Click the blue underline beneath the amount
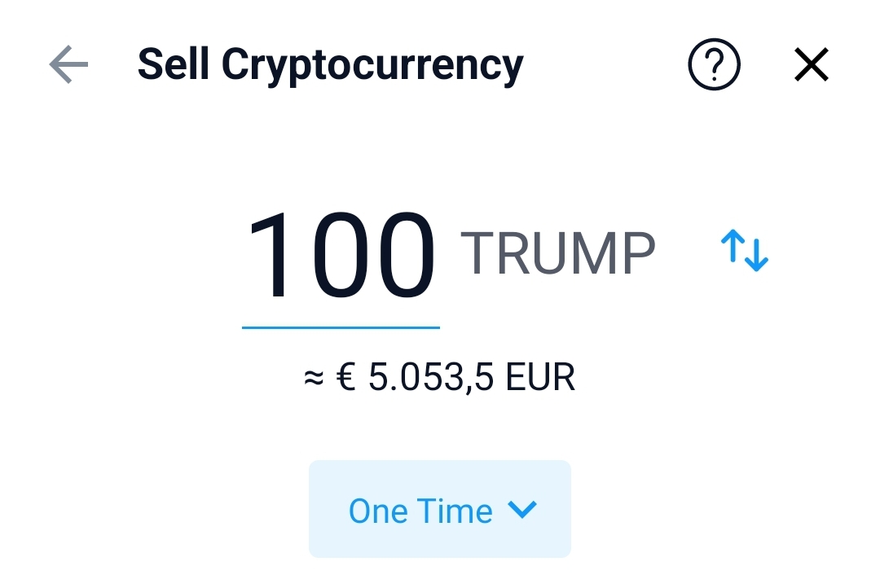Screen dimensions: 880x588 341,327
